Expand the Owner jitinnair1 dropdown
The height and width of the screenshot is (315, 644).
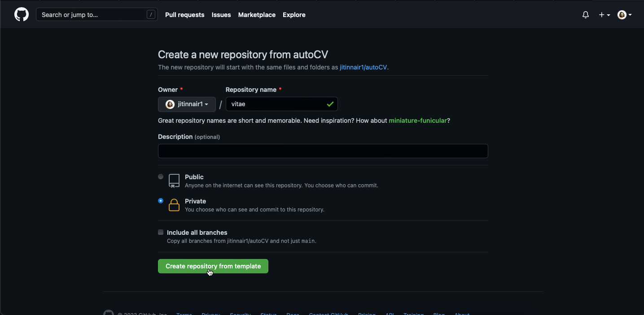(187, 104)
